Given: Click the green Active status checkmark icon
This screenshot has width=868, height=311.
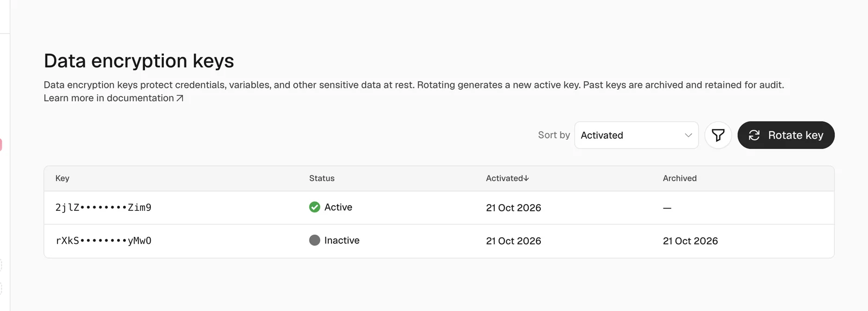Looking at the screenshot, I should click(315, 207).
